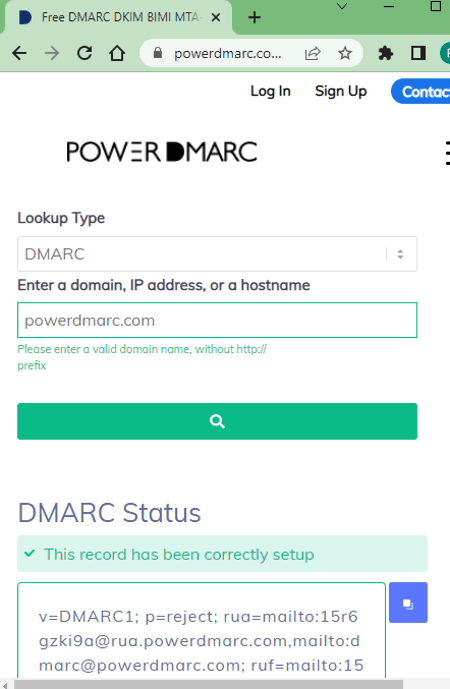View site security lock info
The image size is (450, 689).
coord(158,53)
